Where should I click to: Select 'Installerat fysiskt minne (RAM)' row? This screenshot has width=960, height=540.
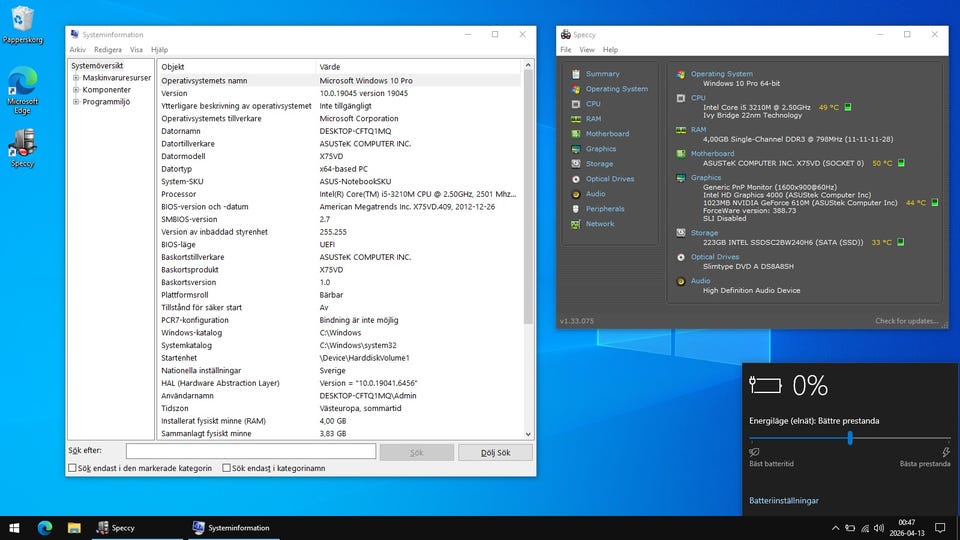[339, 421]
